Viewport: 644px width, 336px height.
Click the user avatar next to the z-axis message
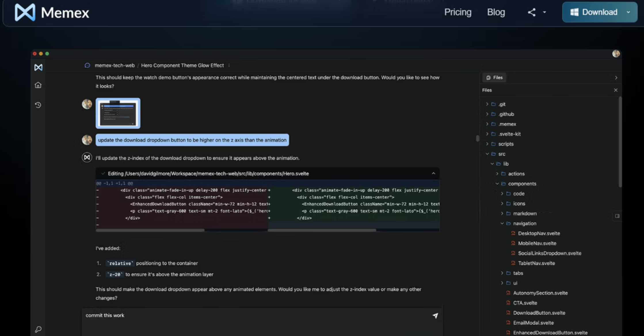[87, 140]
